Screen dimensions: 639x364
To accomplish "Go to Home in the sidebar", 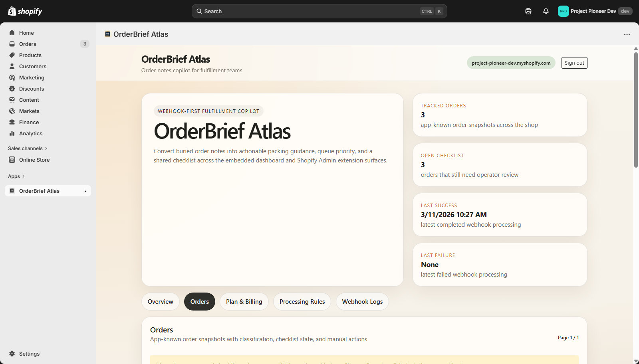I will [48, 33].
